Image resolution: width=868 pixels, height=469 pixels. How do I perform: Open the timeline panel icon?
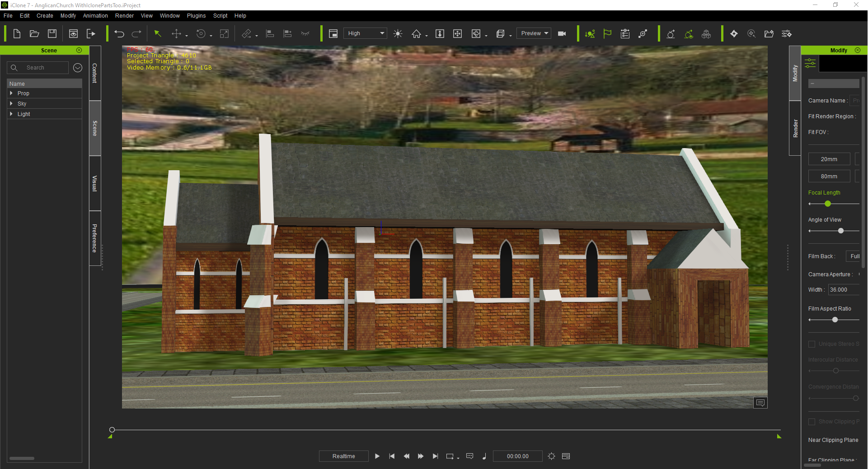tap(566, 456)
